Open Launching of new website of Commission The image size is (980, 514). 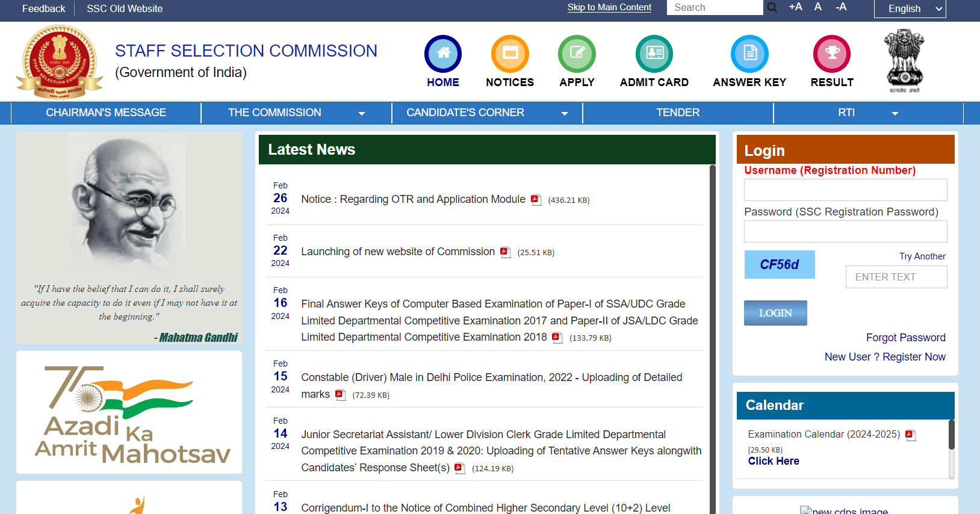click(x=398, y=252)
